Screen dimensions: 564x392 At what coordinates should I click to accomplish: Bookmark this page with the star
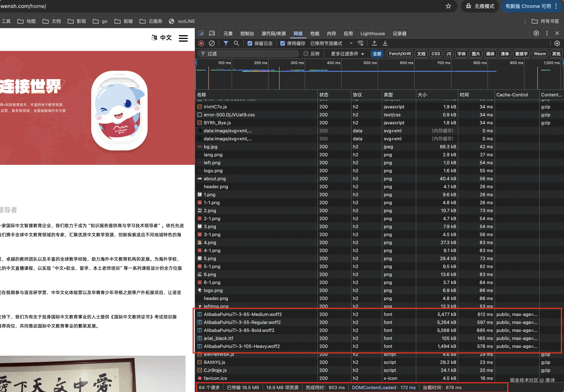click(448, 6)
